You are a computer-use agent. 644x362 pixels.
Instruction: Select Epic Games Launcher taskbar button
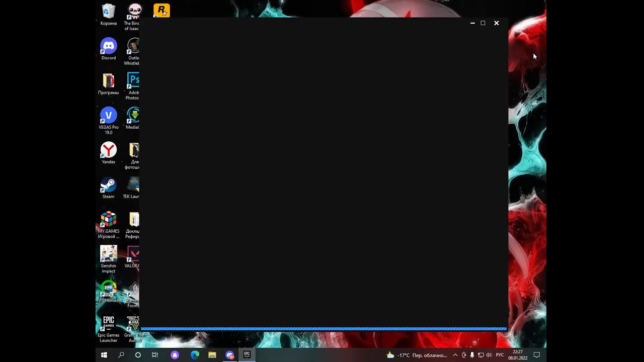(247, 355)
